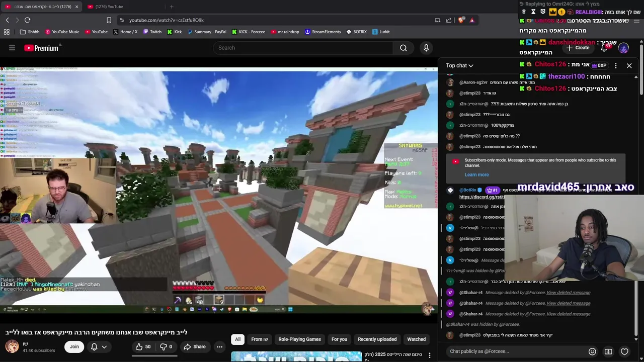Open the recommended video thumbnail below chips
644x362 pixels.
coord(296,356)
